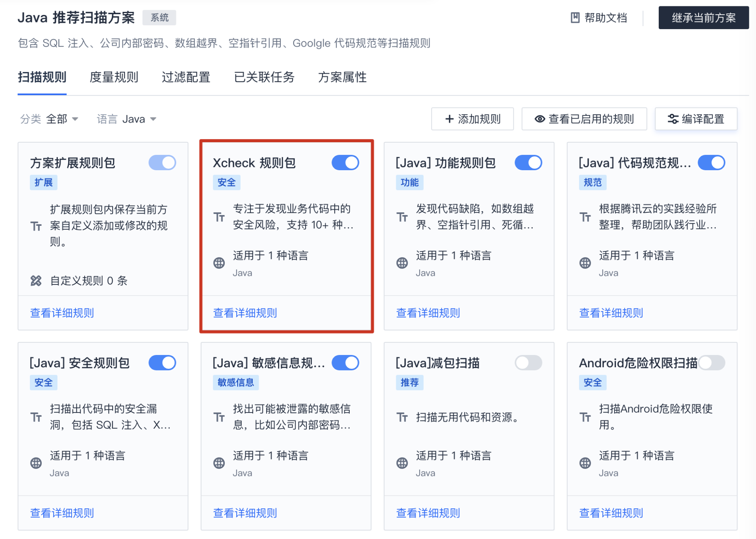756x539 pixels.
Task: Click globe icon in Xcheck 规则包 card
Action: 219,263
